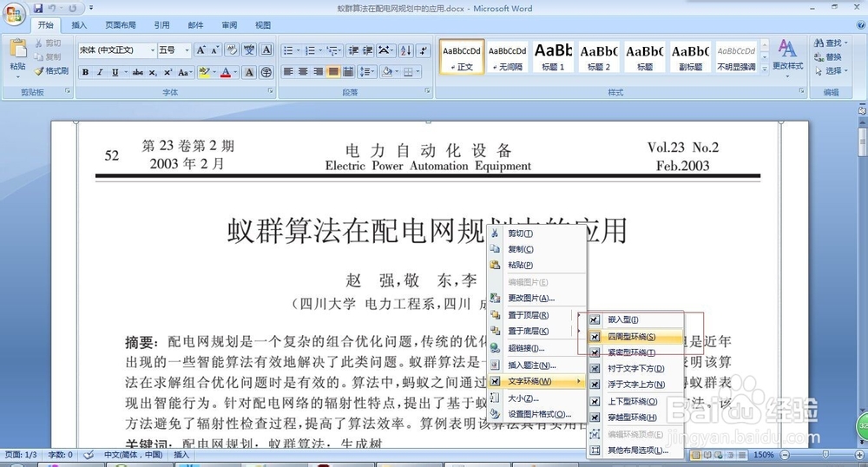The height and width of the screenshot is (467, 868).
Task: Switch to the 页面布局 ribbon tab
Action: click(120, 25)
